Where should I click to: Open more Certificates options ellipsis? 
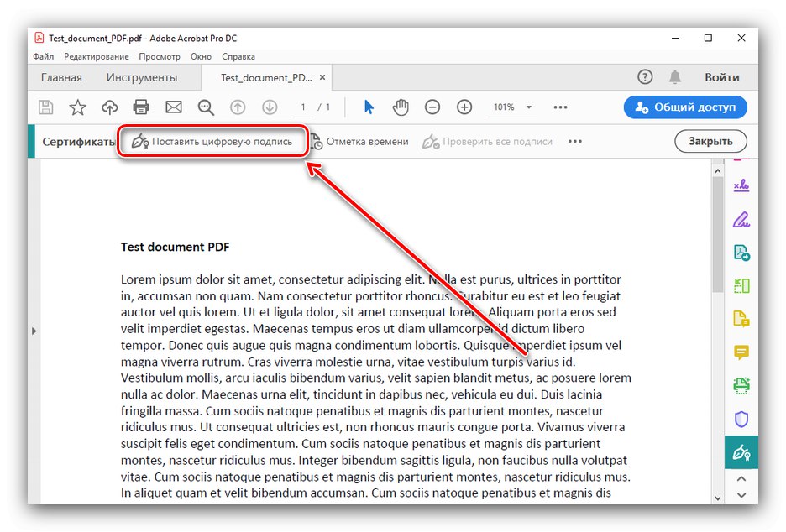coord(575,141)
